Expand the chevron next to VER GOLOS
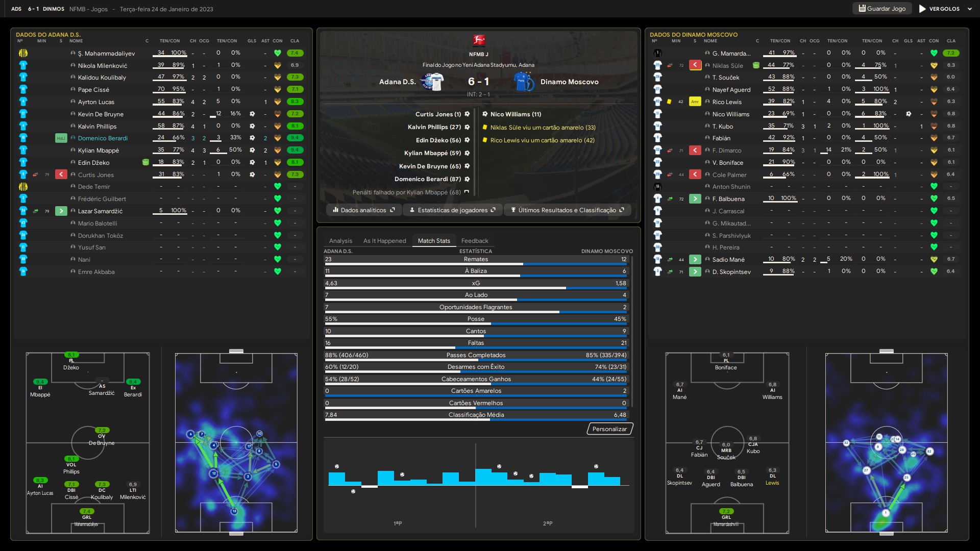980x551 pixels. (x=970, y=9)
